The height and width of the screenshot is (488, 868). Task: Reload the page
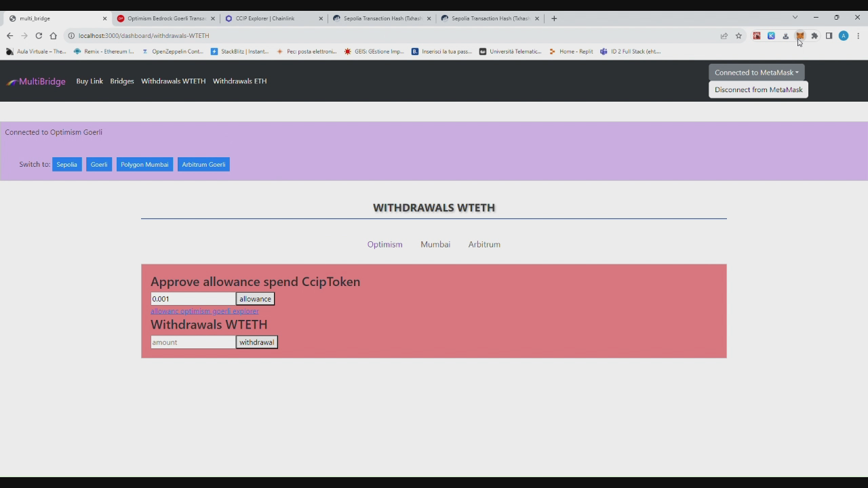tap(39, 36)
